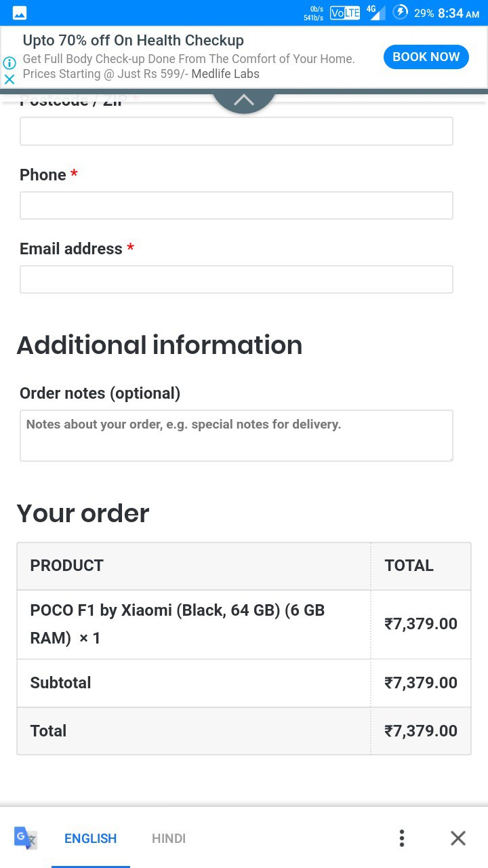This screenshot has height=868, width=488.
Task: Tap the VoLTE status icon
Action: click(345, 13)
